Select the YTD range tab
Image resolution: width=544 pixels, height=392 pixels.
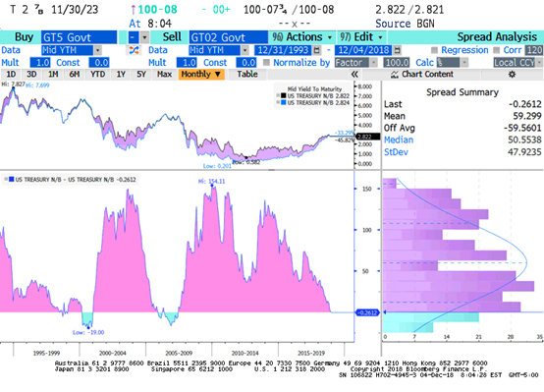(x=97, y=75)
